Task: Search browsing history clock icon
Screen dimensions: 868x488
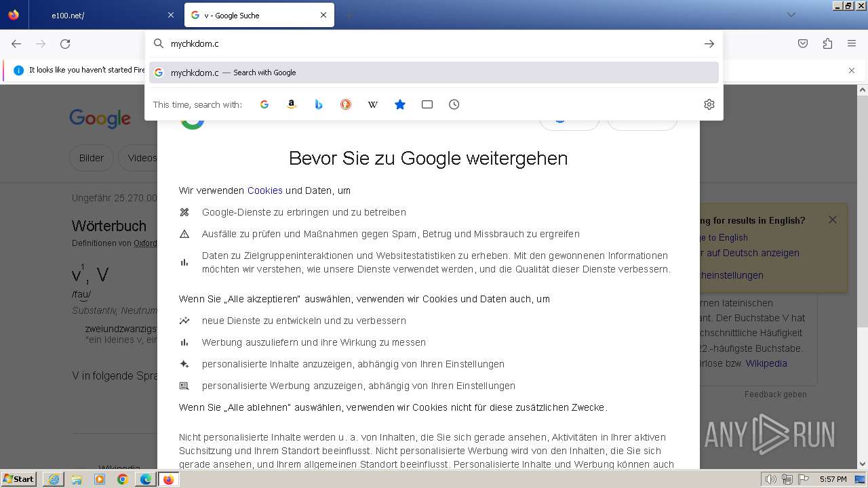Action: coord(454,104)
